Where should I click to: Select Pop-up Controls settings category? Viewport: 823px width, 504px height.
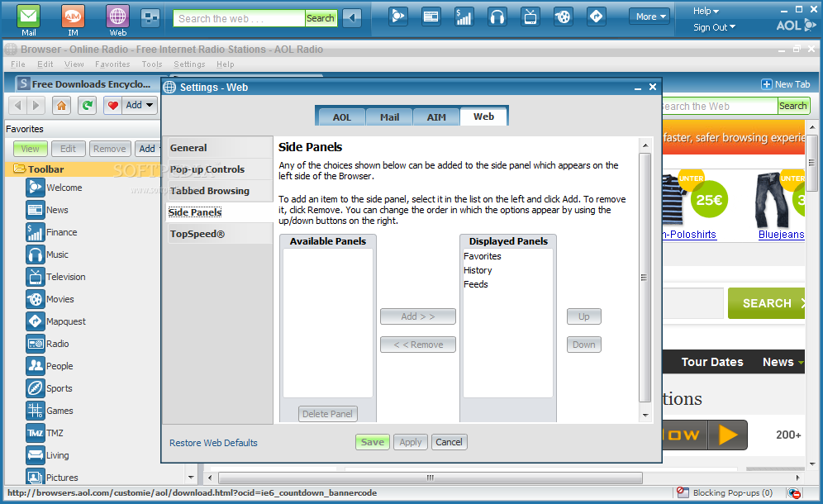(x=219, y=169)
